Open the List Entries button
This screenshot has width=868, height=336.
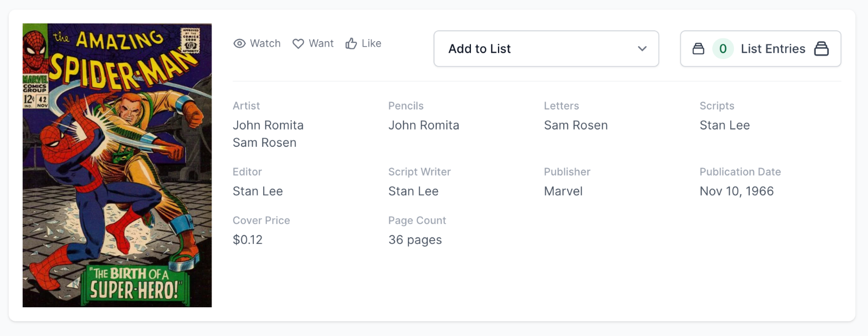click(773, 49)
